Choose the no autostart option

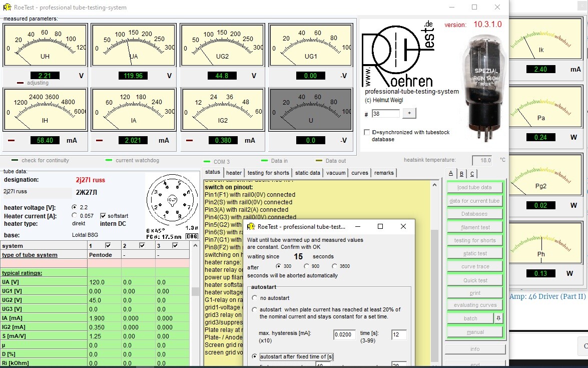[255, 298]
